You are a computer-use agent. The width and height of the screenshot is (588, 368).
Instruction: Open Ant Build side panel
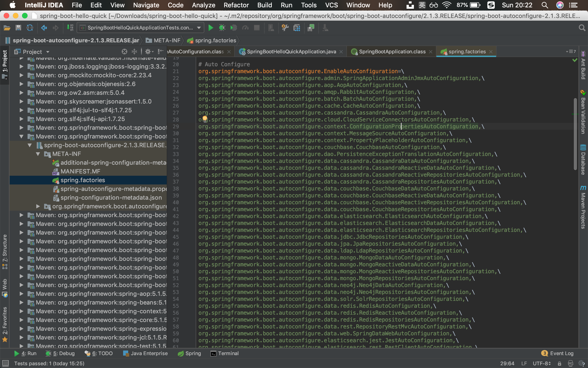pyautogui.click(x=583, y=65)
